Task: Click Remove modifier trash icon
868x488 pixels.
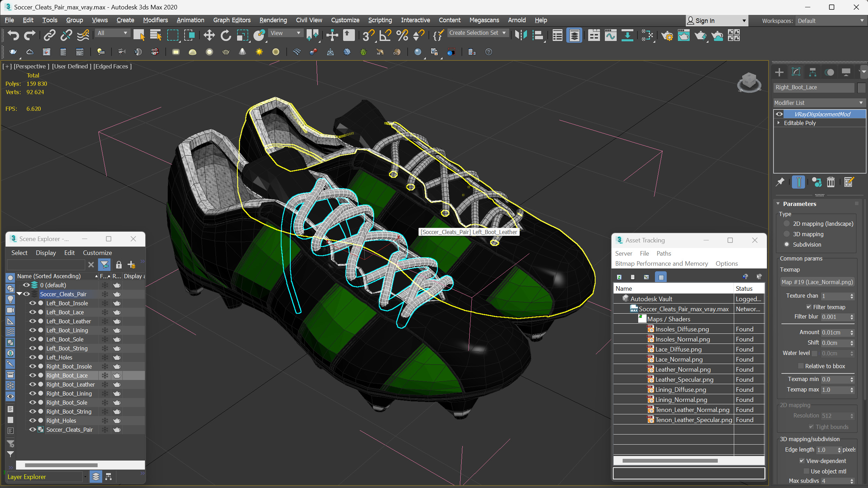Action: coord(830,182)
